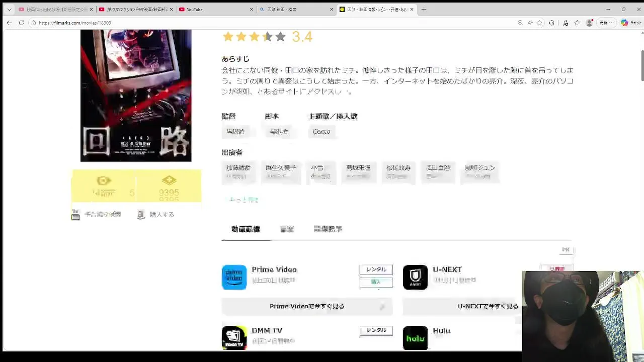
Task: Switch to the first movie YouTube tab
Action: tap(54, 10)
